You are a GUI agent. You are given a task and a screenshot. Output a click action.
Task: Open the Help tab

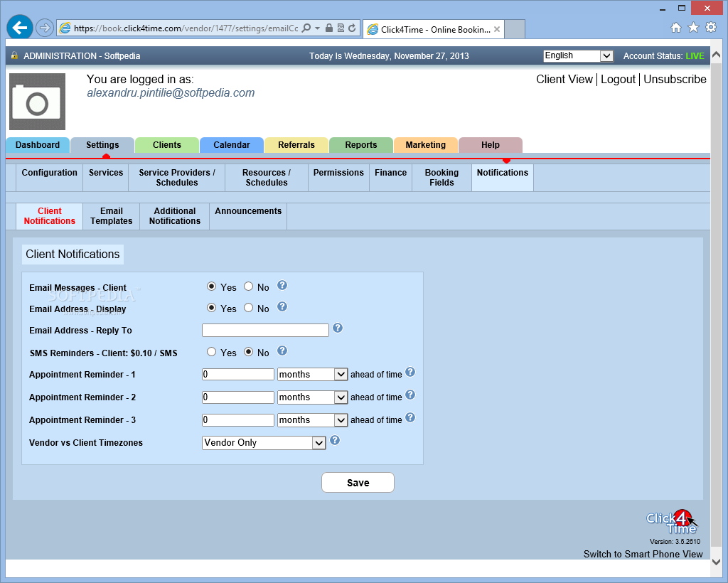pyautogui.click(x=491, y=145)
